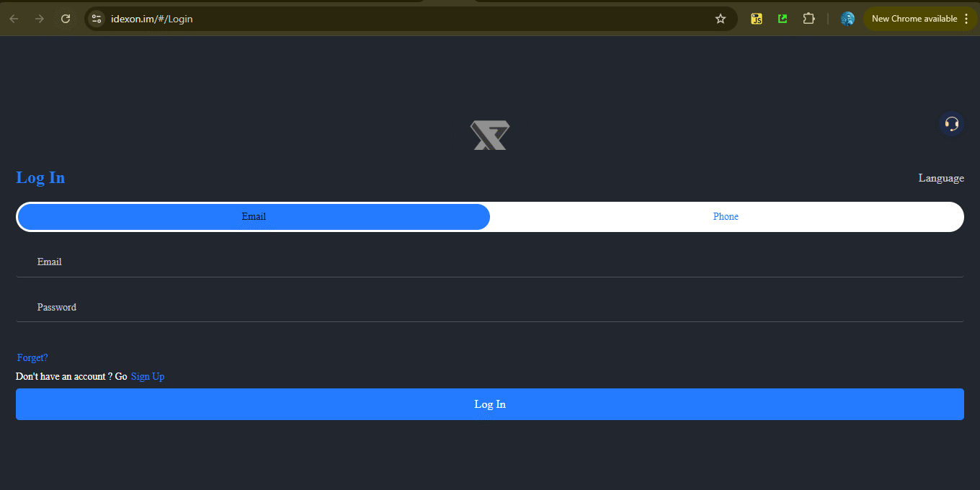Open the customer support headset icon
980x490 pixels.
tap(951, 124)
